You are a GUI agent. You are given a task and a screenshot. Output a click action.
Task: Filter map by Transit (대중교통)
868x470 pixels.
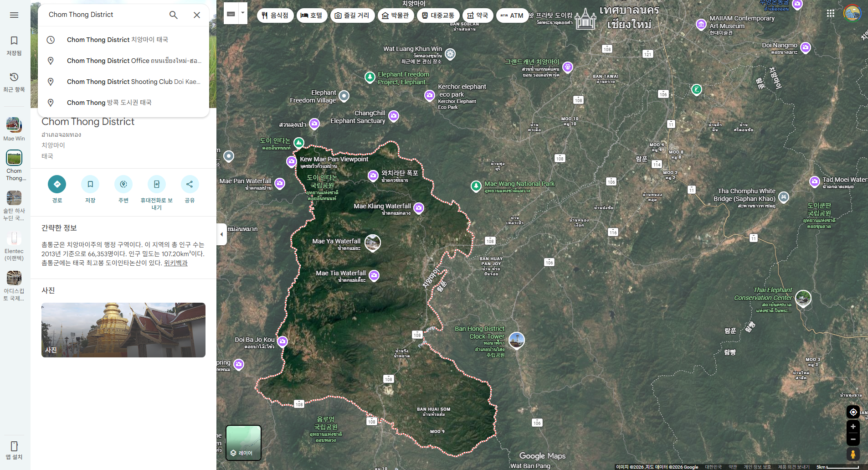tap(438, 15)
